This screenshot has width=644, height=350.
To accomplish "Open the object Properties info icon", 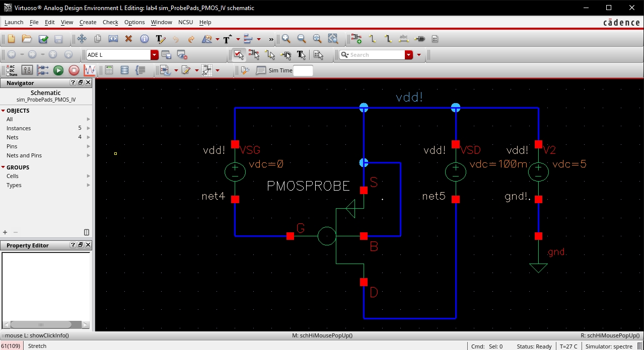I will coord(145,39).
